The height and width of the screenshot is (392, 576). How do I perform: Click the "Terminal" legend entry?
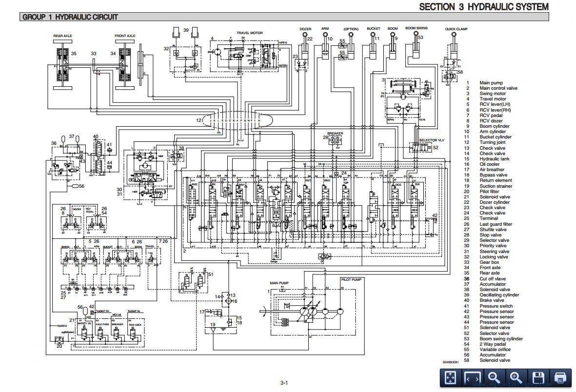click(489, 218)
